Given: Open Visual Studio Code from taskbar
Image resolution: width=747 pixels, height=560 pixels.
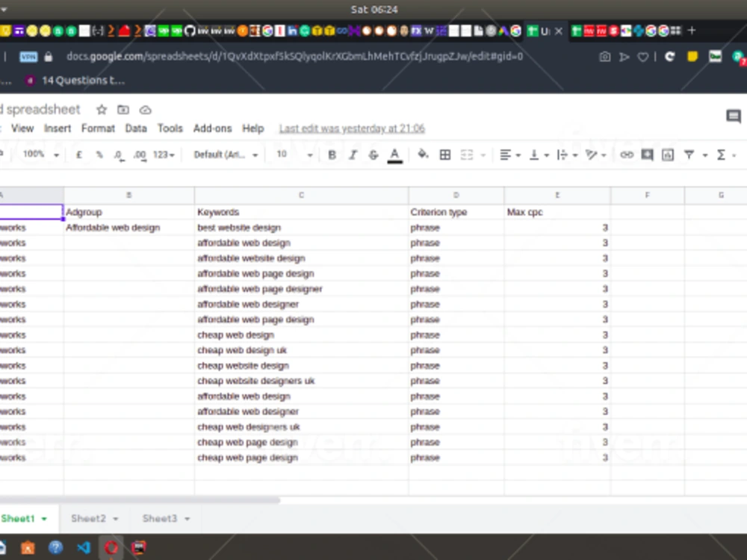Looking at the screenshot, I should (x=84, y=547).
